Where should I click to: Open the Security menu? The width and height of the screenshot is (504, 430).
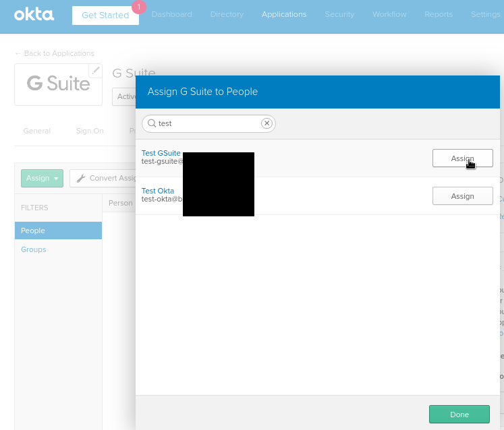pos(339,14)
